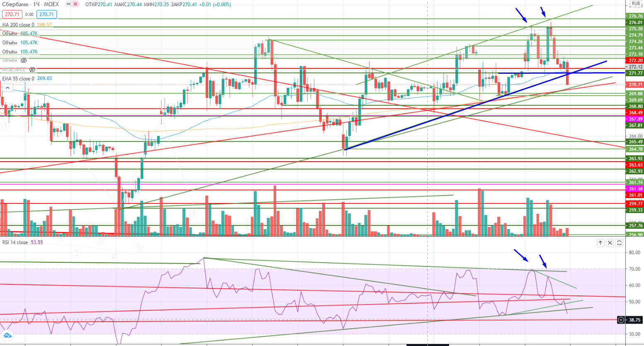The height and width of the screenshot is (346, 644).
Task: Click the blue 270.71 buy price button
Action: tap(46, 15)
